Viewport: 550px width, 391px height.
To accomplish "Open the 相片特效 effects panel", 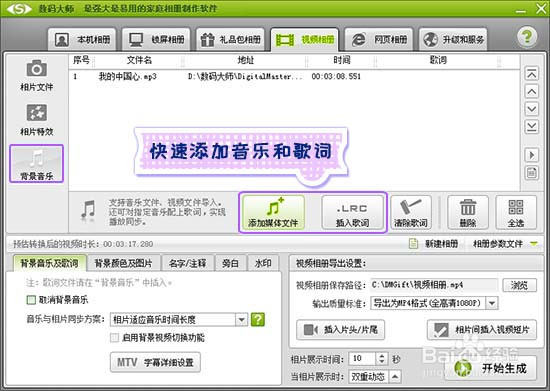I will (x=36, y=120).
